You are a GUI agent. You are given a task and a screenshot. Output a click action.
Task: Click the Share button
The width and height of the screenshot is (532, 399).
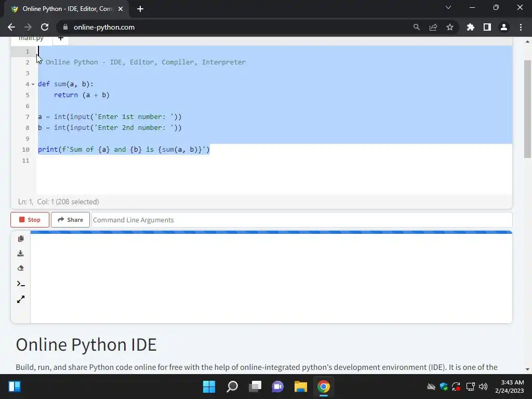point(70,220)
